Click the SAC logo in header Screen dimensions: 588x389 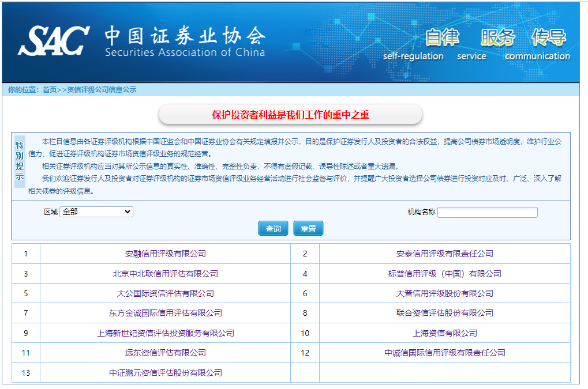54,41
